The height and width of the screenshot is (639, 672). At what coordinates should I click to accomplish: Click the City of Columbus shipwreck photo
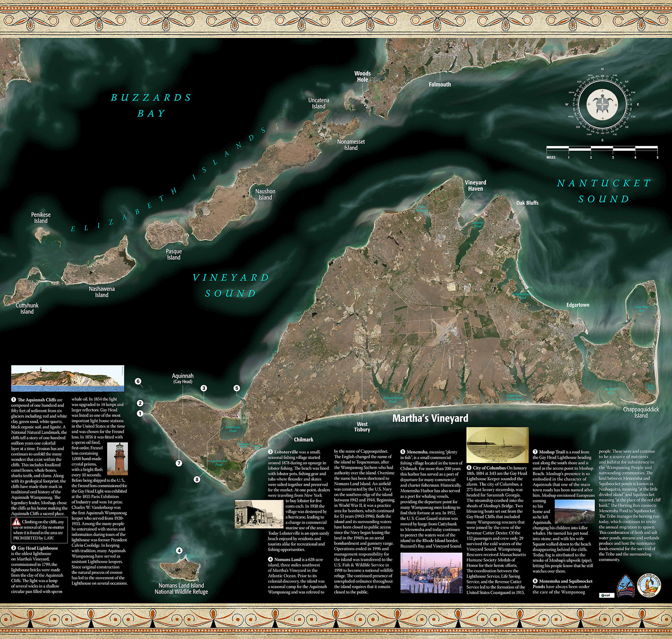coord(497,445)
